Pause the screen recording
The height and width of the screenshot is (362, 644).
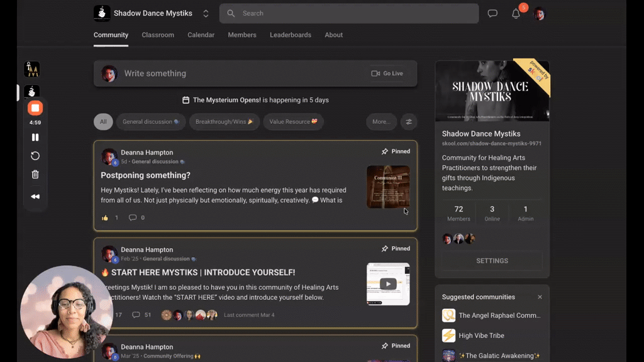35,137
